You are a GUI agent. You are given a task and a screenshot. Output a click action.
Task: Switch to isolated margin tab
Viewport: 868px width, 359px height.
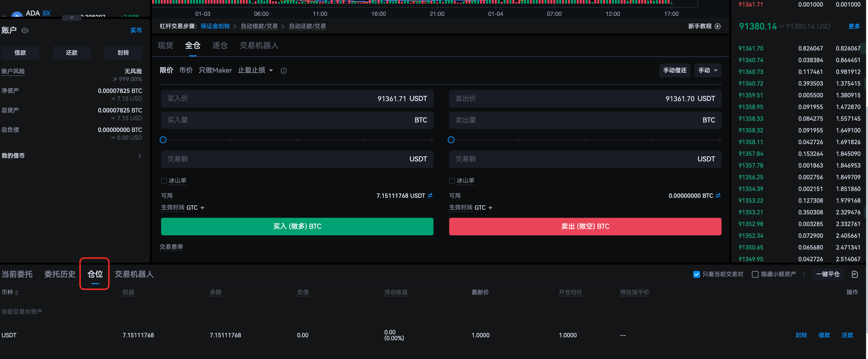(x=220, y=45)
